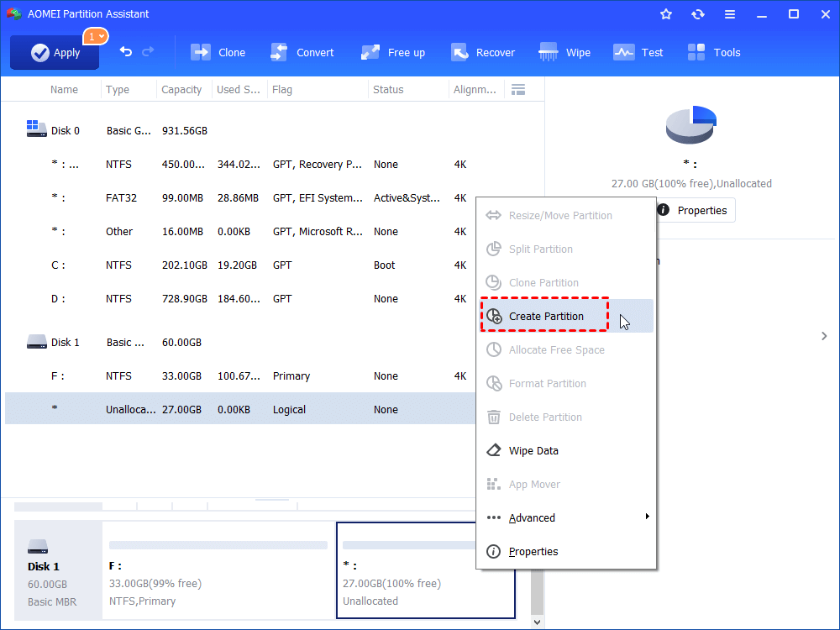Screen dimensions: 840x630
Task: Click App Mover menu entry
Action: pyautogui.click(x=566, y=485)
